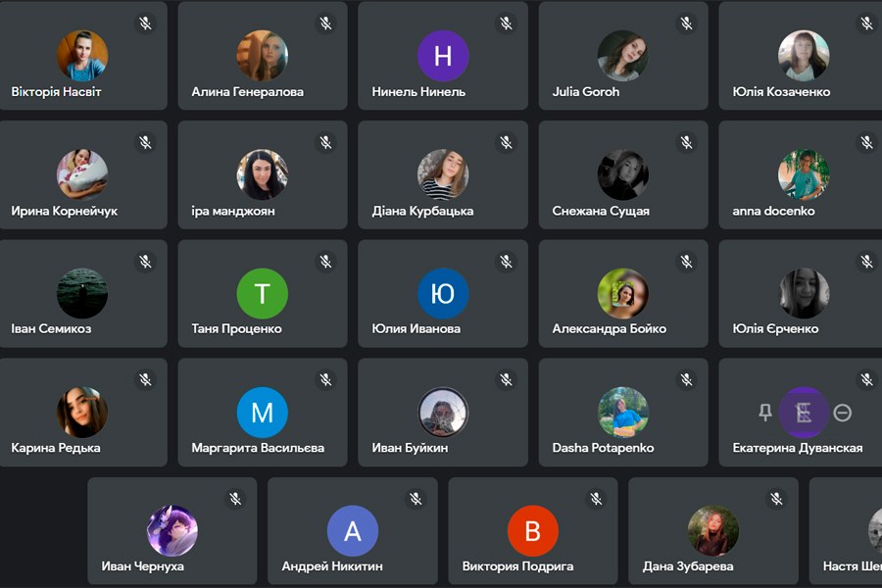
Task: Click Іван Семикоз's dark avatar picture
Action: 82,294
